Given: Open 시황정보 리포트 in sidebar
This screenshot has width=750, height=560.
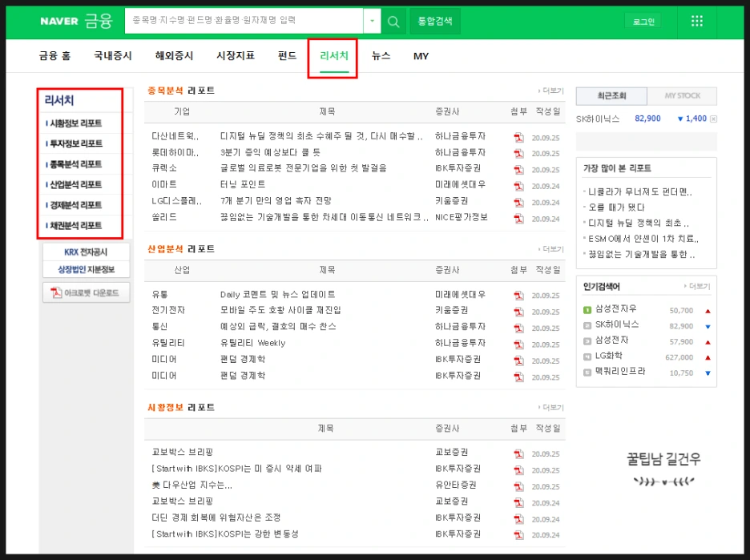Looking at the screenshot, I should click(x=75, y=123).
